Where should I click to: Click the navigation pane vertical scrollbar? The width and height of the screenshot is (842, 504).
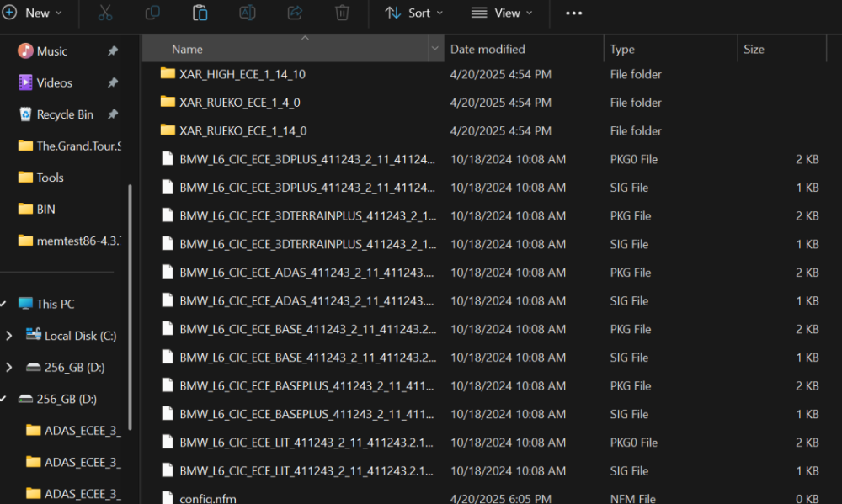click(x=130, y=303)
